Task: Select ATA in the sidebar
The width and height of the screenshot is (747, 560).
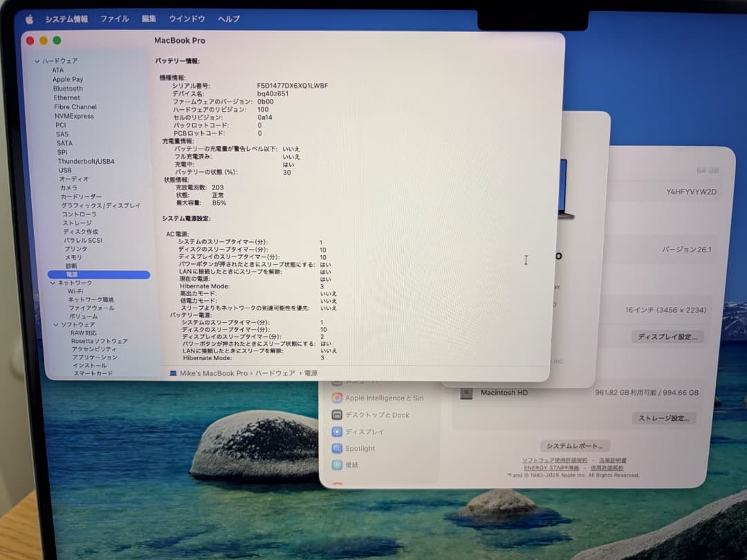Action: click(57, 70)
